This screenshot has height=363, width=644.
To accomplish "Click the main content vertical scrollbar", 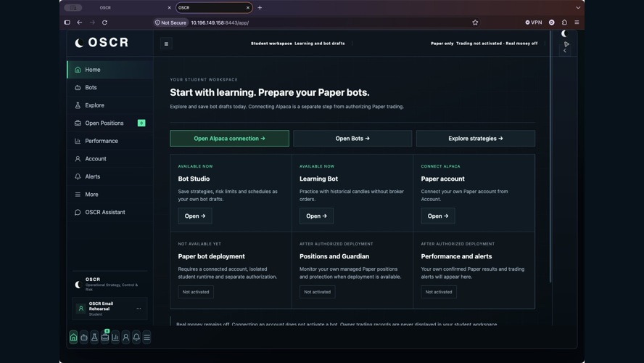I will click(550, 156).
